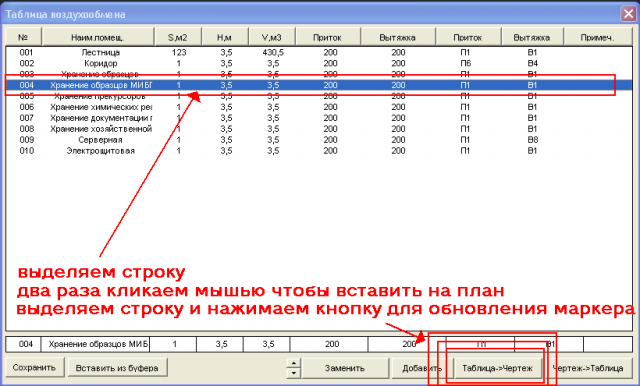Click the V,м3 column header

coord(272,37)
